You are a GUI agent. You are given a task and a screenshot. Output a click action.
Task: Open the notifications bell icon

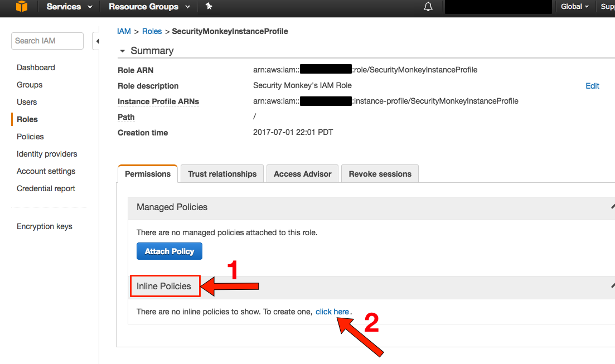428,7
